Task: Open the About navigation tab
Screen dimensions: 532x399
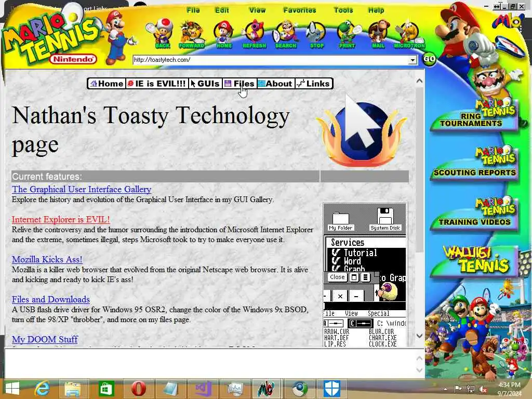Action: (x=275, y=84)
